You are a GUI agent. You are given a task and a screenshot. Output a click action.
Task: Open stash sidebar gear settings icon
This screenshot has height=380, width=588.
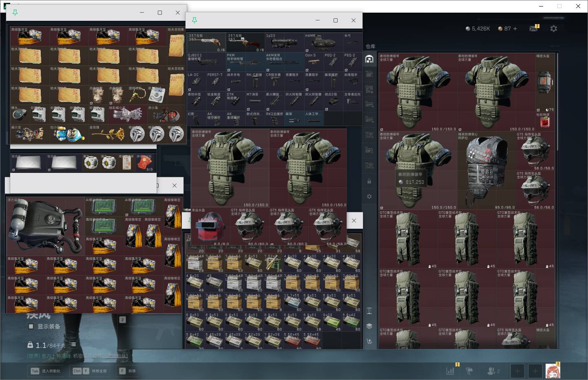[369, 196]
